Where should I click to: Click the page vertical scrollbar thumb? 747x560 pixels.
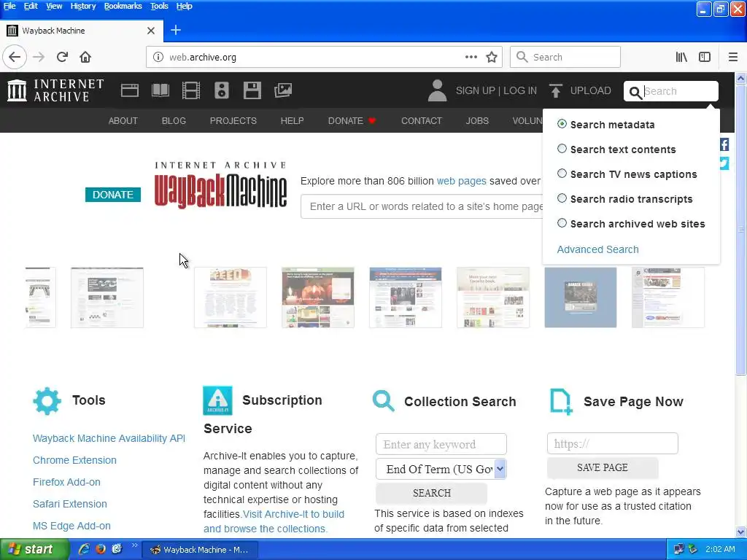tap(741, 231)
